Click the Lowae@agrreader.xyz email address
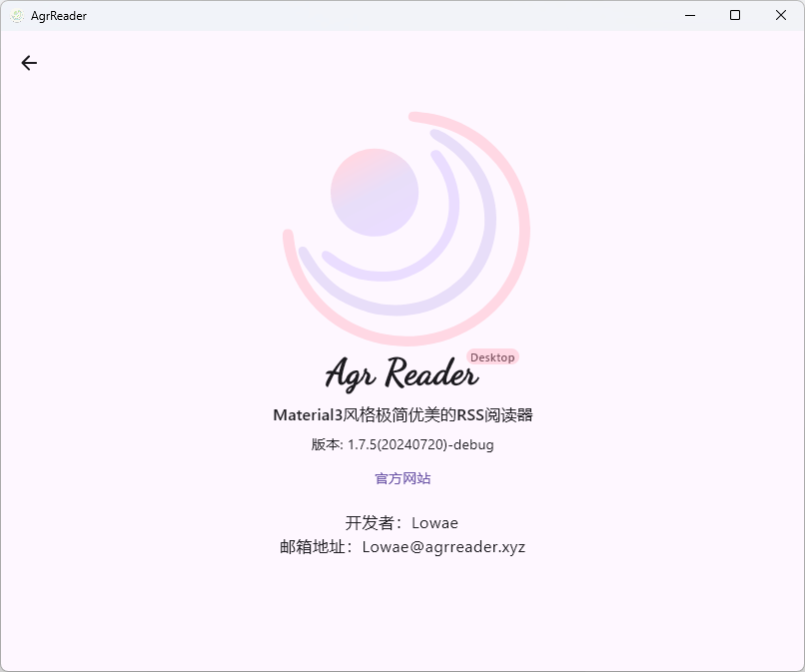The width and height of the screenshot is (805, 672). (x=443, y=547)
